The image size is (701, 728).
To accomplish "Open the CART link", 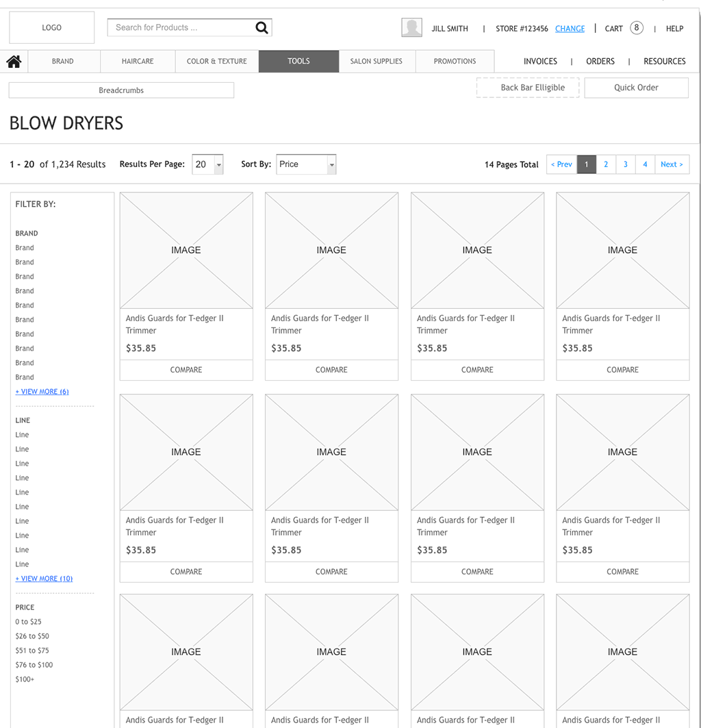I will tap(614, 28).
